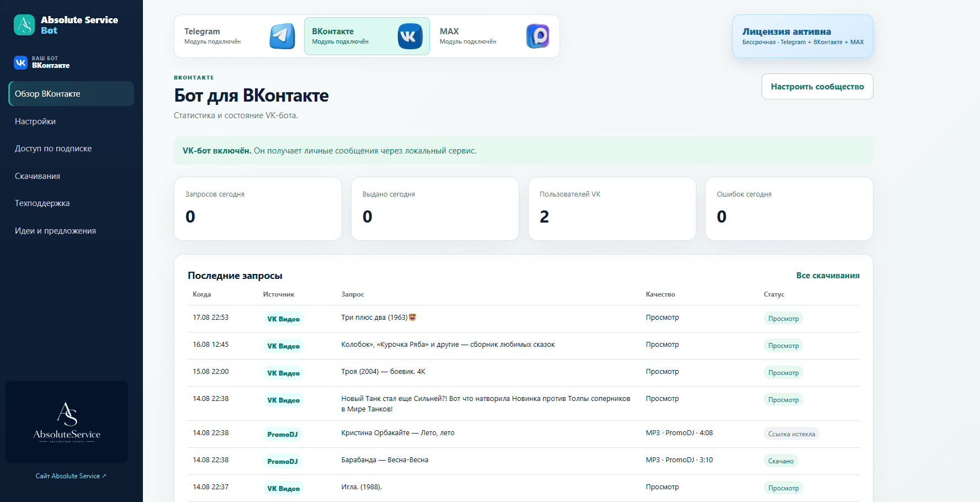Click the request starting 'Колобок», «Курочка Ряба»'
This screenshot has width=980, height=502.
[448, 345]
